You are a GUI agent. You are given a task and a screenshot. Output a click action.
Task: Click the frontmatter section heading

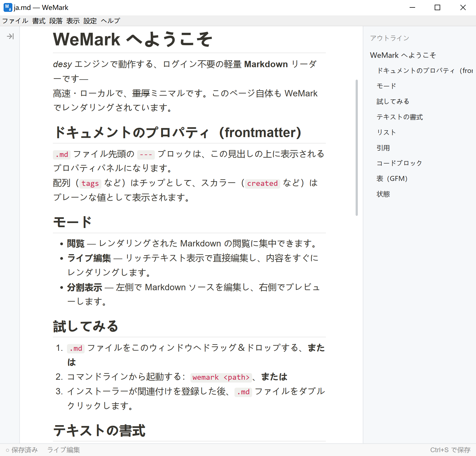click(177, 132)
